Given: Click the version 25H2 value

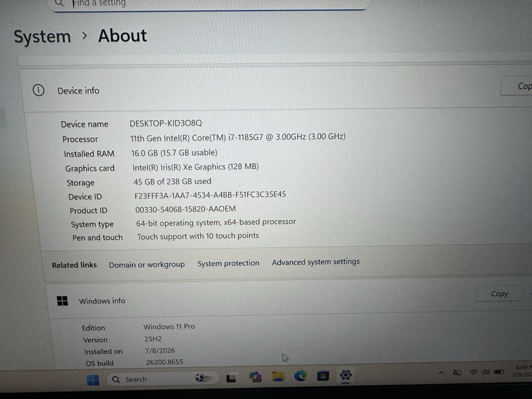Looking at the screenshot, I should point(153,339).
